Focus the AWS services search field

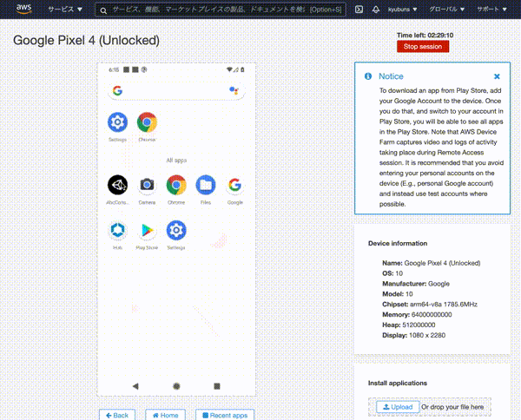221,10
